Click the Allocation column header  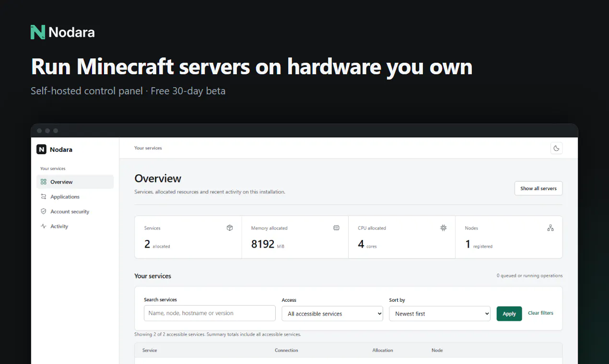[x=383, y=350]
